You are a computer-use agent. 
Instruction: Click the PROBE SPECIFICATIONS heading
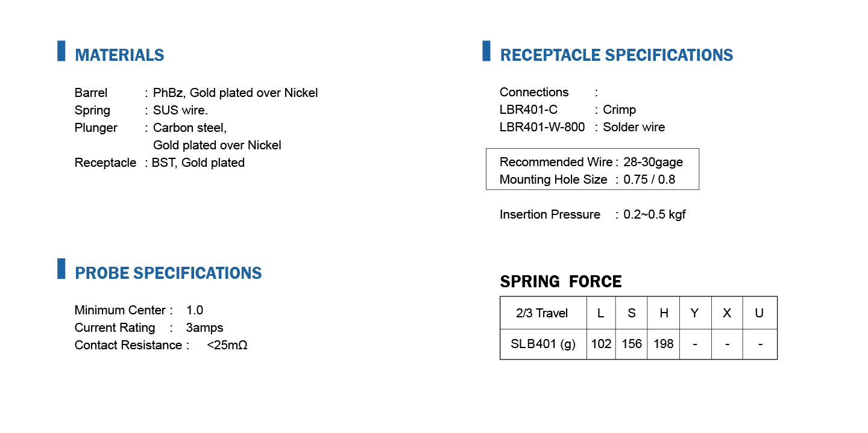tap(168, 273)
